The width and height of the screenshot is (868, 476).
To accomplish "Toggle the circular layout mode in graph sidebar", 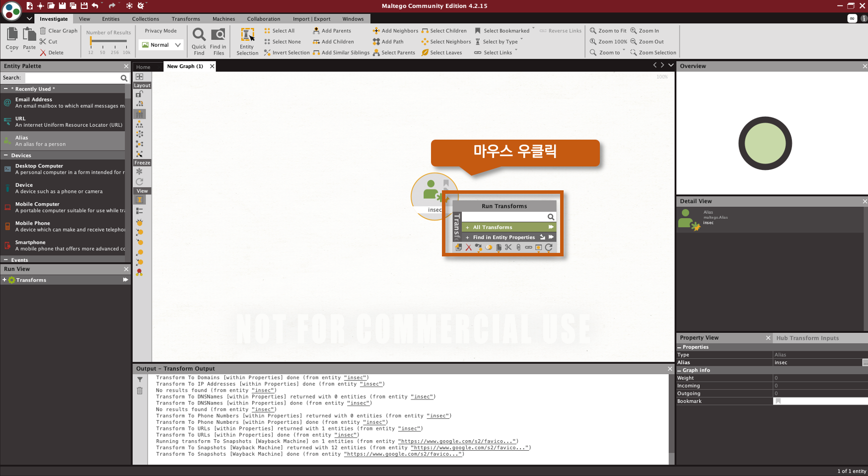I will [140, 134].
